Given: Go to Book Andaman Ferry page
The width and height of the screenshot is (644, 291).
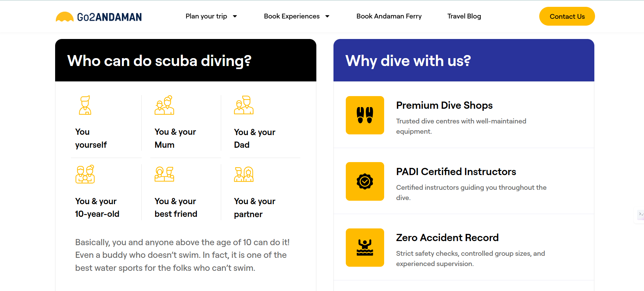Looking at the screenshot, I should [389, 16].
